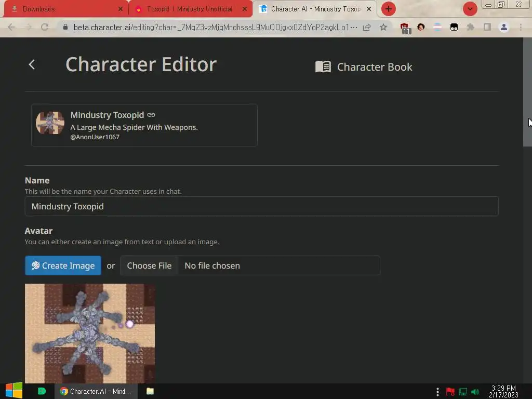Click the volume speaker tray icon
Screen dimensions: 532x399
[475, 392]
